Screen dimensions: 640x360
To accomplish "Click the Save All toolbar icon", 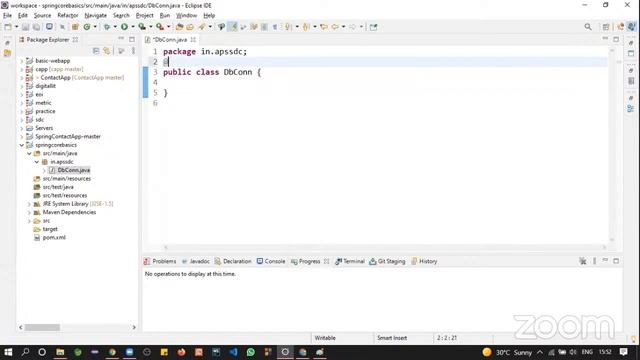I will click(x=36, y=27).
